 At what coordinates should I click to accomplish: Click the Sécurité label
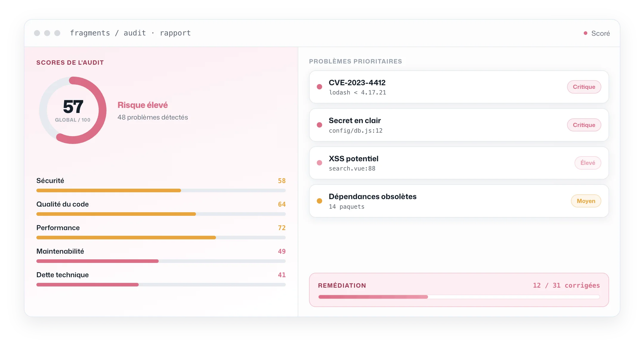pos(50,181)
